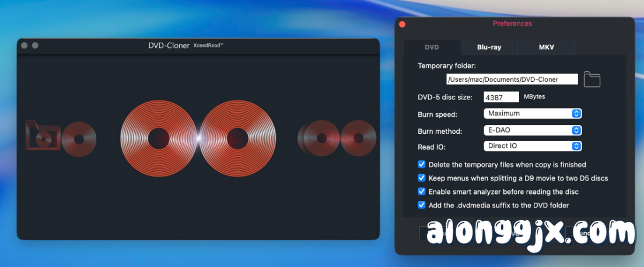
Task: Click the "MBytes" unit label
Action: point(534,96)
